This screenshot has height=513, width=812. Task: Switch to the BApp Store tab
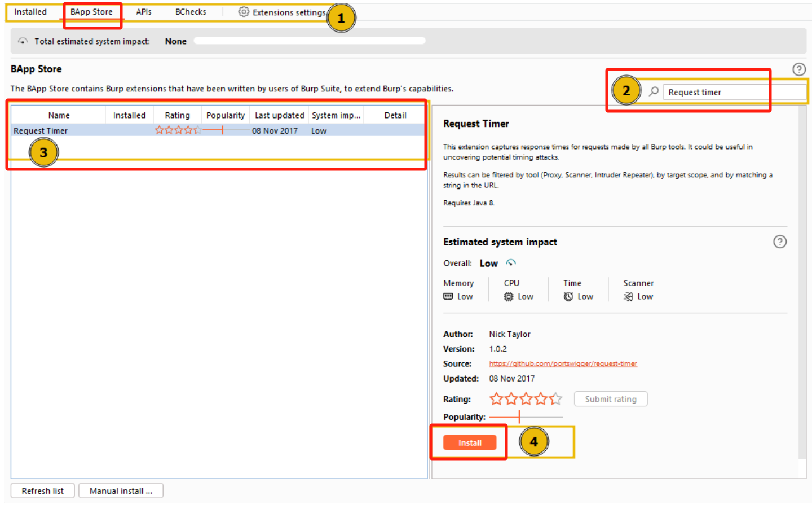pos(91,12)
